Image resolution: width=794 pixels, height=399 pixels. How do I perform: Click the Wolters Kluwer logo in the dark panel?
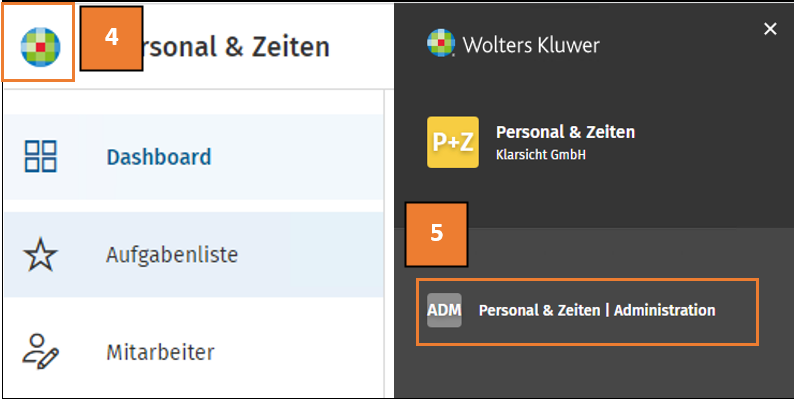[x=441, y=43]
